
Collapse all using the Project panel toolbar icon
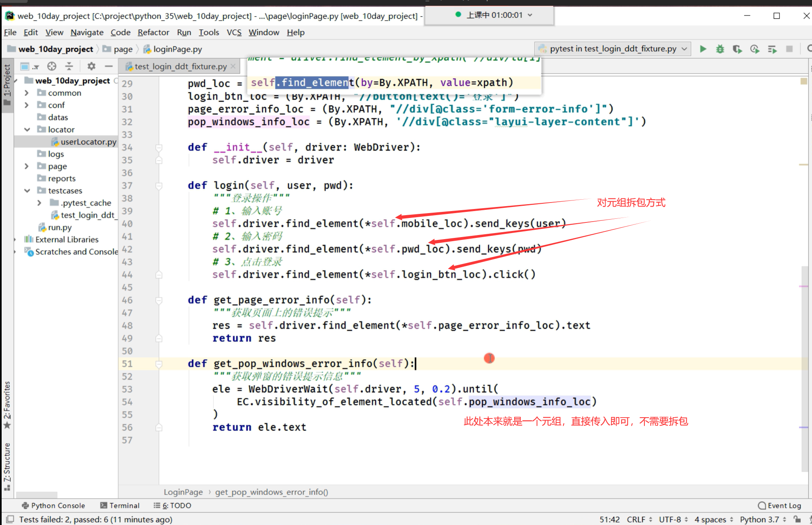[69, 66]
